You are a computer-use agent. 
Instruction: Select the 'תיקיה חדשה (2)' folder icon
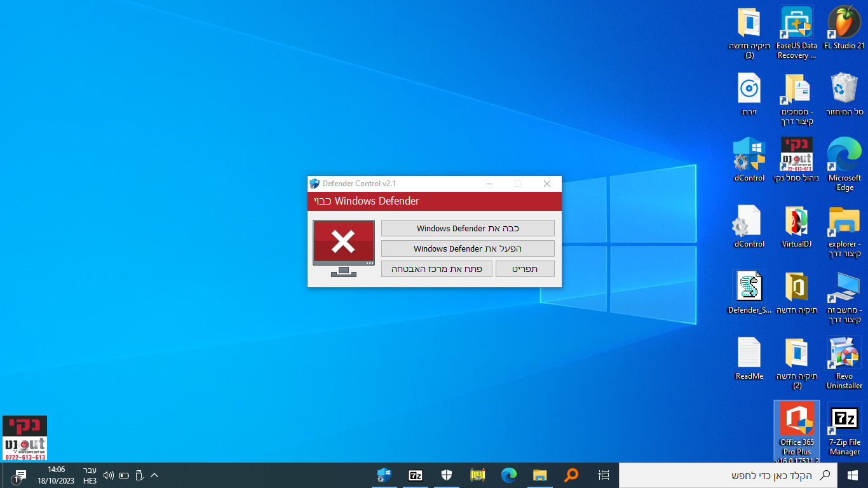pyautogui.click(x=797, y=363)
